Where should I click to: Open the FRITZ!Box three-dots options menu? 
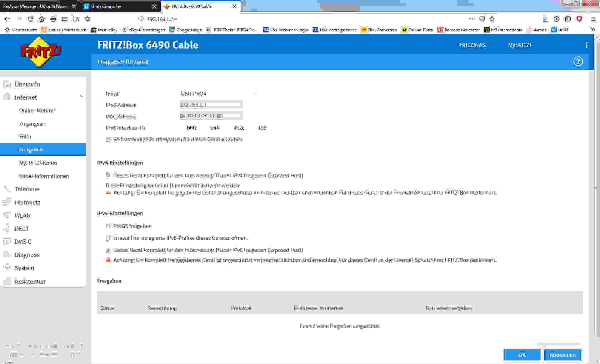point(586,45)
